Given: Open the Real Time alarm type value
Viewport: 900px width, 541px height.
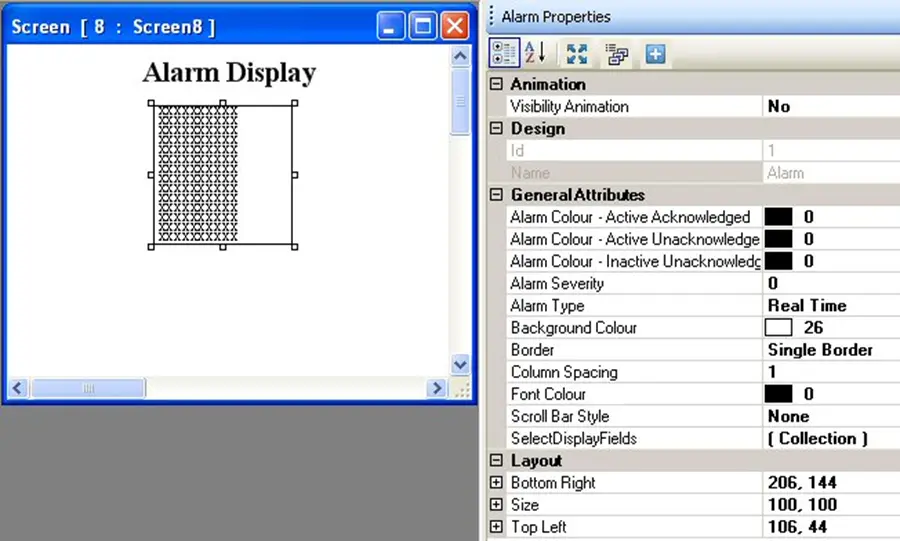Looking at the screenshot, I should [807, 306].
